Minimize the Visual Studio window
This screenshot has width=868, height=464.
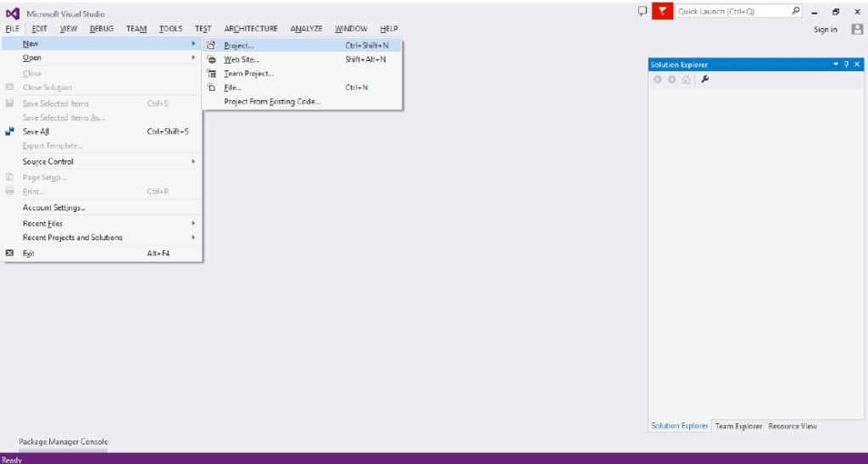point(815,12)
